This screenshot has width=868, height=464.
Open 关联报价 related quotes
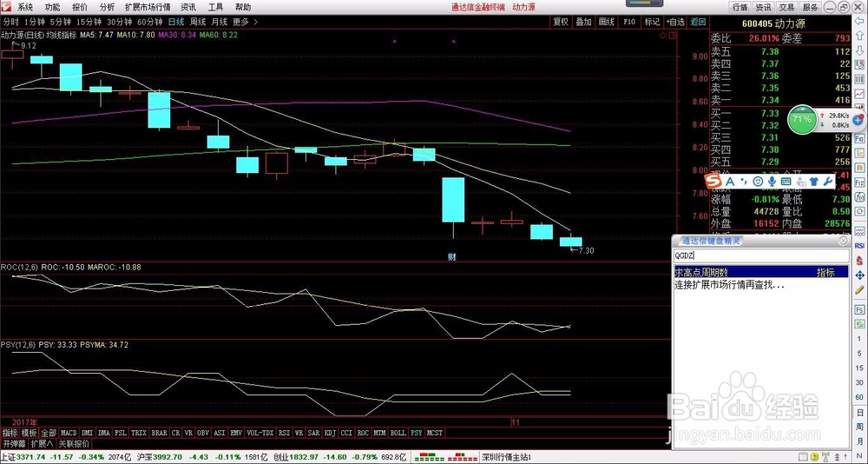74,444
